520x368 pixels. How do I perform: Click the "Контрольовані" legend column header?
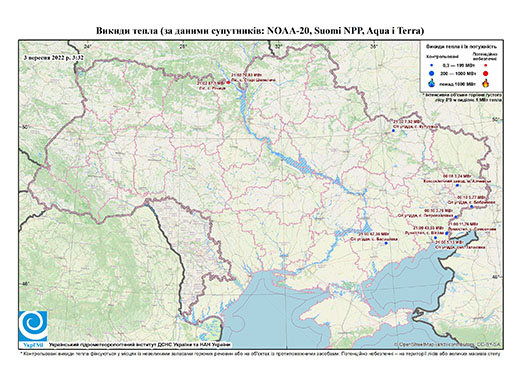pyautogui.click(x=443, y=57)
